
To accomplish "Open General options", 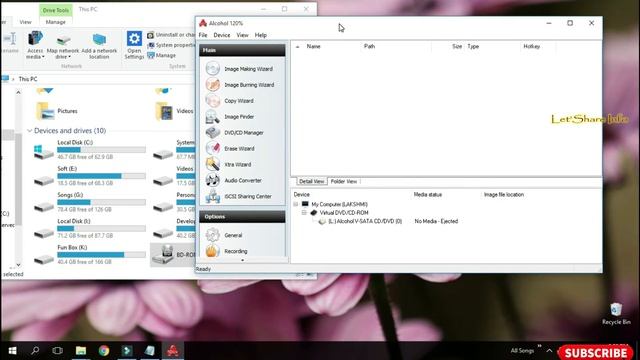I will coord(224,235).
